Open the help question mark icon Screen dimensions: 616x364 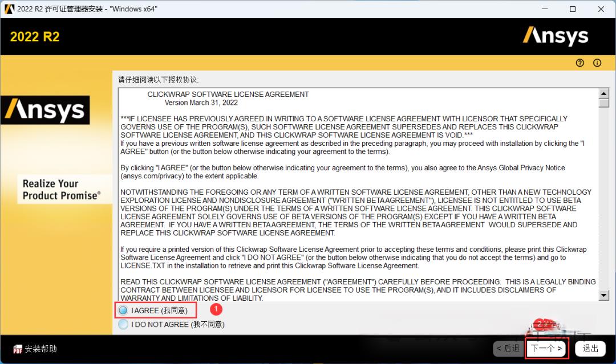[580, 63]
